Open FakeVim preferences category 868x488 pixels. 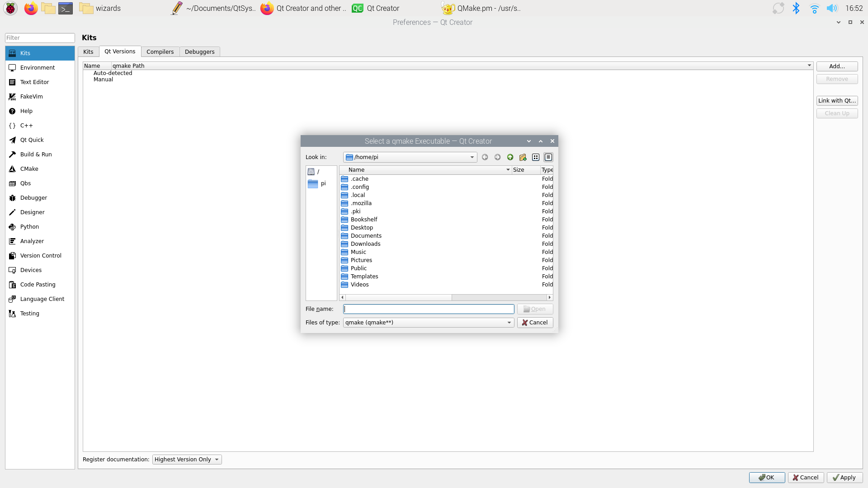pos(40,97)
